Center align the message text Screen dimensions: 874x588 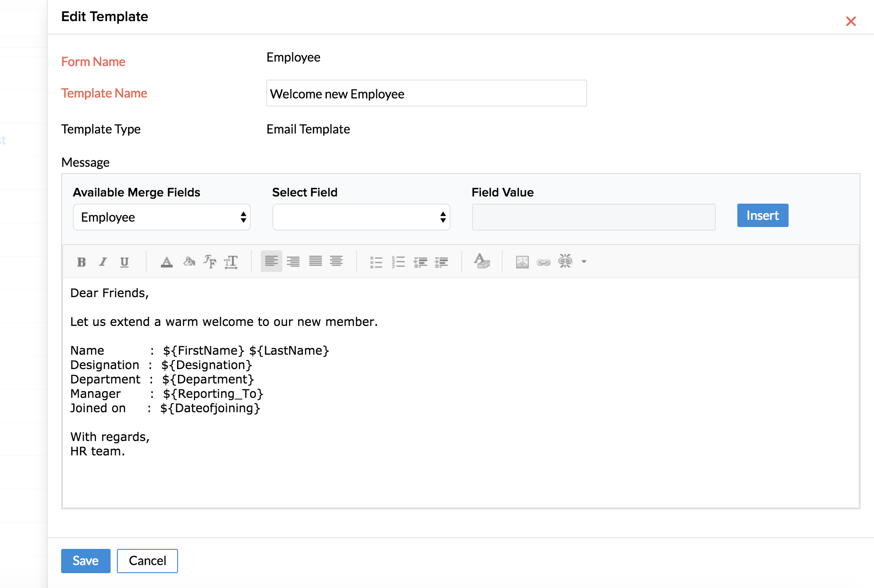point(336,261)
